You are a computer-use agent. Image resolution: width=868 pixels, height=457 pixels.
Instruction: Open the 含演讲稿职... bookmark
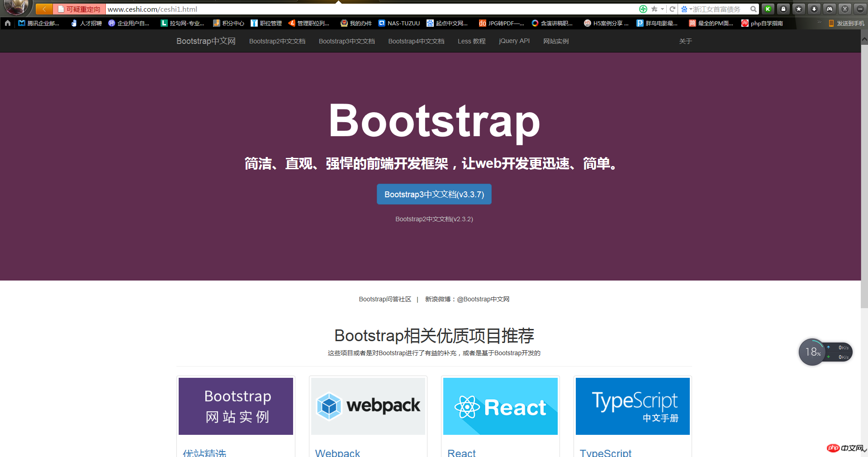552,23
